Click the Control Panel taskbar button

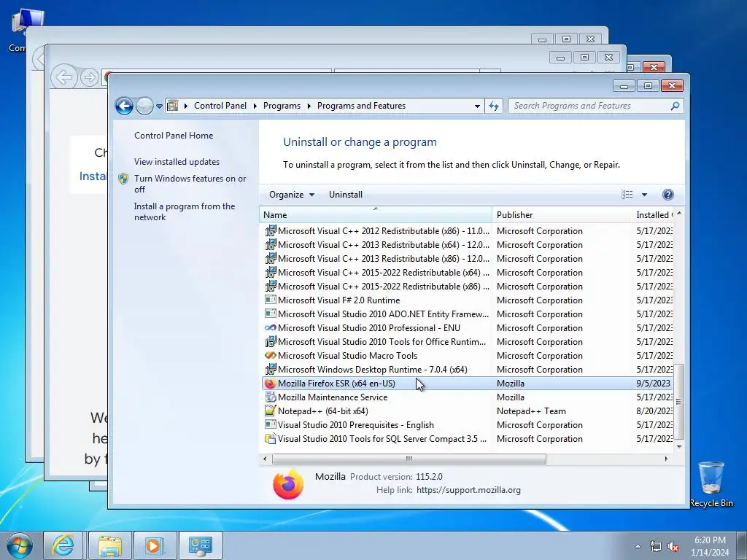(200, 545)
